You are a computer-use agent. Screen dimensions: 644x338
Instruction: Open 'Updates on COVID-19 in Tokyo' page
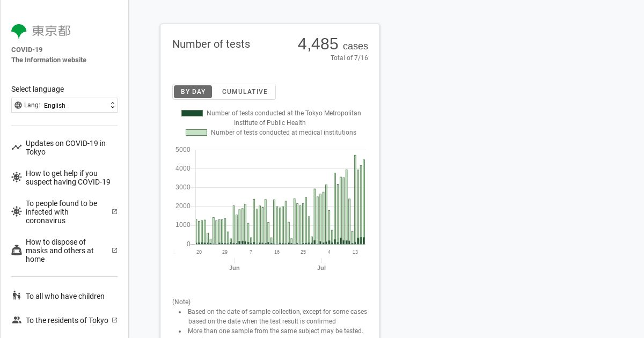65,148
